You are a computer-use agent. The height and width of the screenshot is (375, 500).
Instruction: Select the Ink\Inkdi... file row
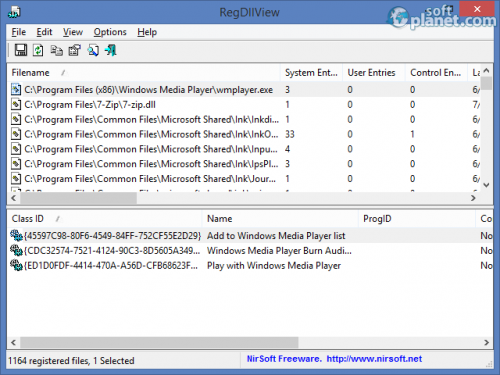click(245, 119)
